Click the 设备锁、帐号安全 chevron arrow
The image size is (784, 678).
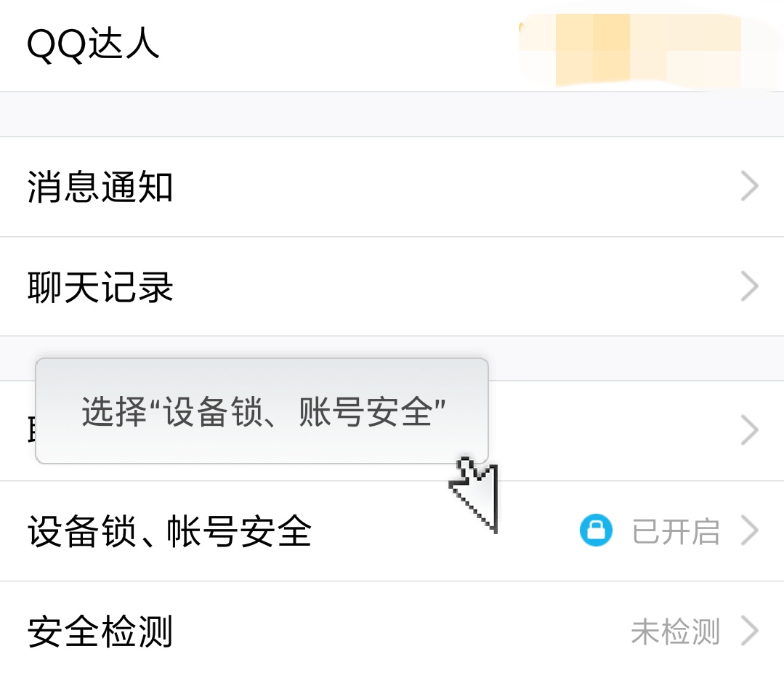pyautogui.click(x=750, y=530)
